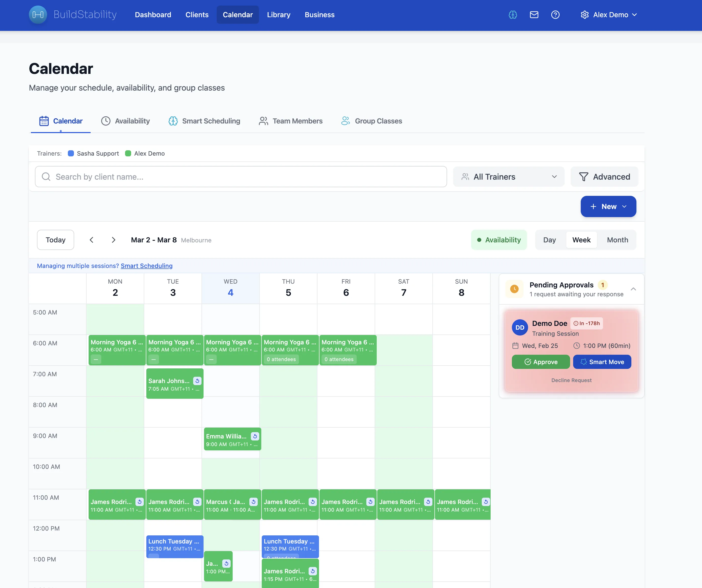Switch to the Smart Scheduling tab
Image resolution: width=702 pixels, height=588 pixels.
click(204, 121)
